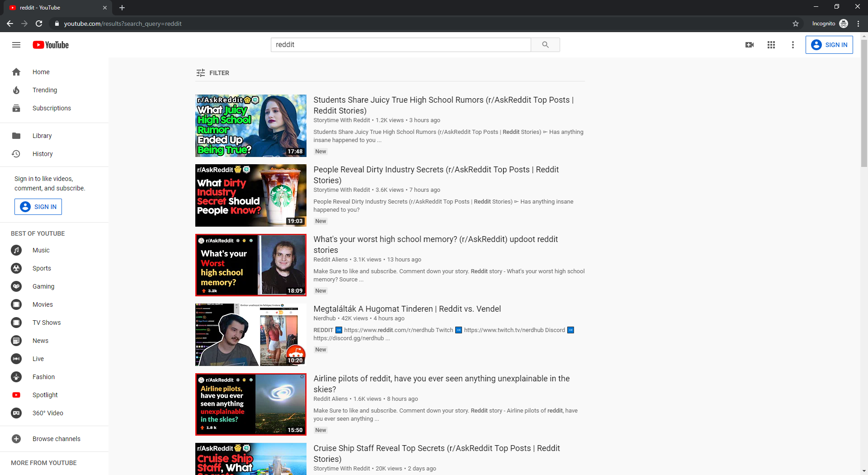Open a new browser tab
The image size is (868, 475).
click(122, 8)
